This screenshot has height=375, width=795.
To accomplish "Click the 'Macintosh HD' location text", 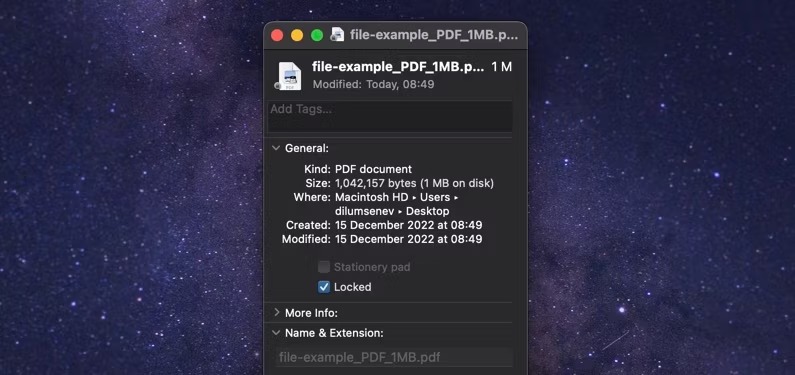I will click(372, 197).
